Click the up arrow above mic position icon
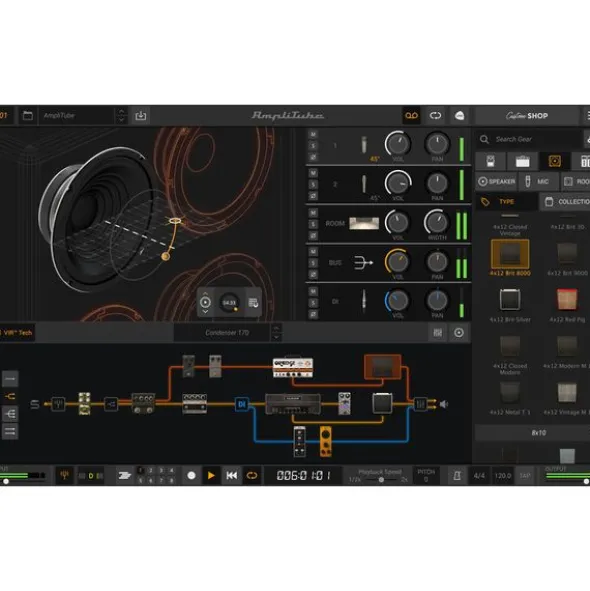Screen dimensions: 590x591 (x=205, y=294)
